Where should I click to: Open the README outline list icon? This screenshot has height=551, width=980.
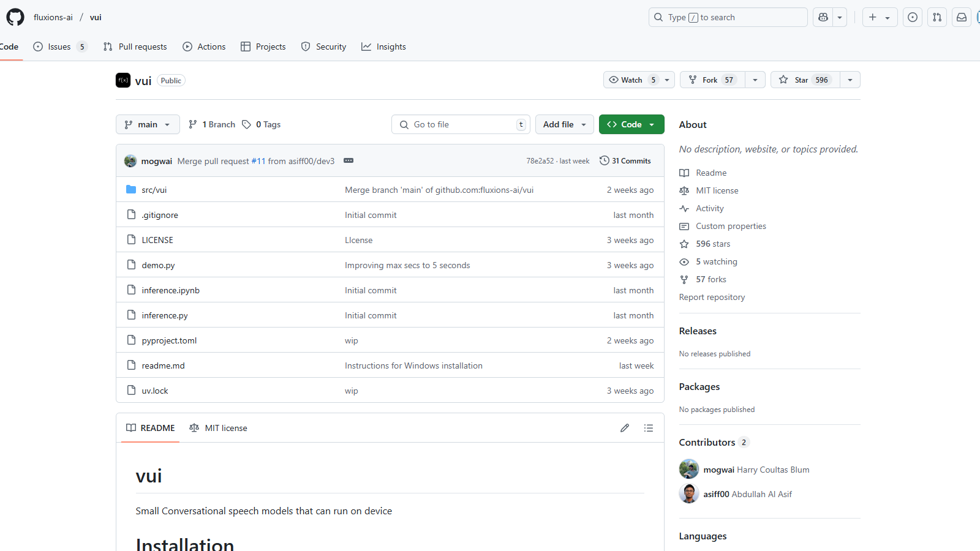click(x=649, y=428)
